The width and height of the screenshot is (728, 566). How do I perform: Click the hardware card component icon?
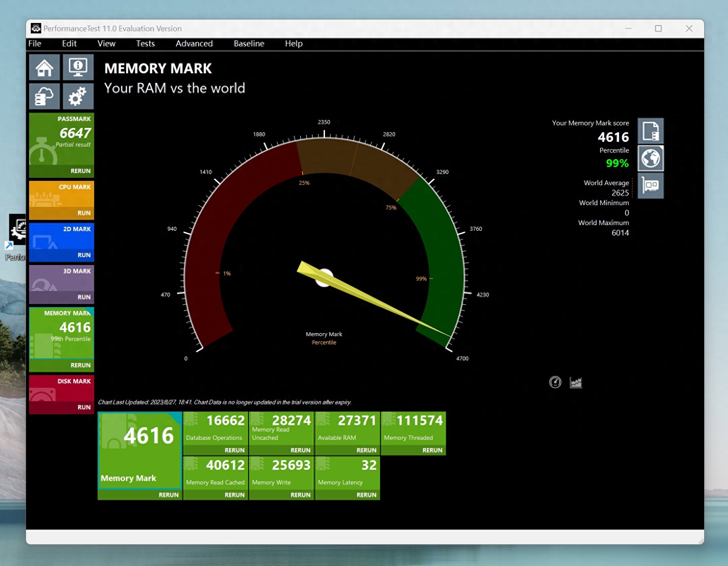point(651,186)
